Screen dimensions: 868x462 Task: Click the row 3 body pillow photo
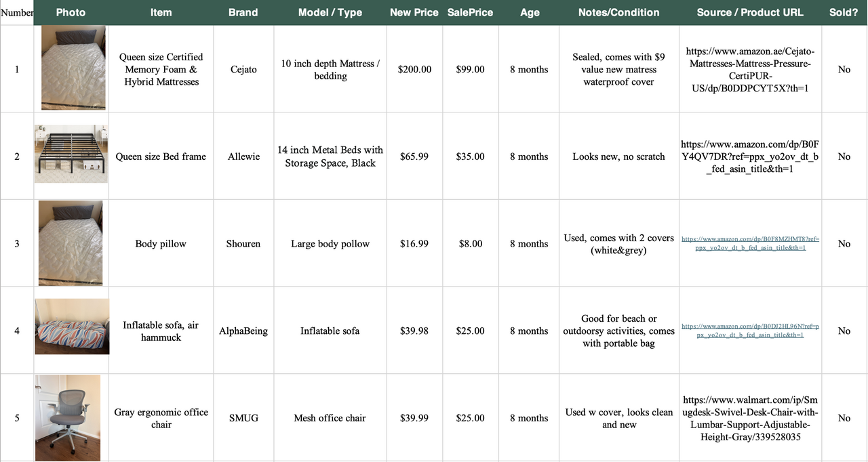click(x=71, y=243)
